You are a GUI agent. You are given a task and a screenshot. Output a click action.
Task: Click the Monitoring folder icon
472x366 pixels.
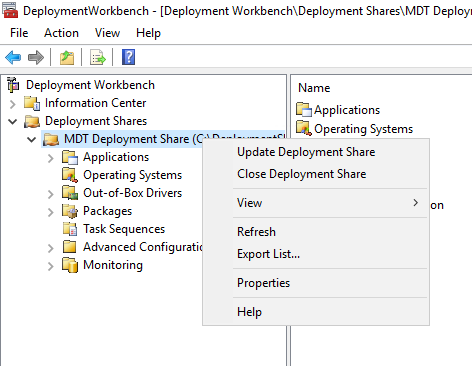pyautogui.click(x=70, y=265)
